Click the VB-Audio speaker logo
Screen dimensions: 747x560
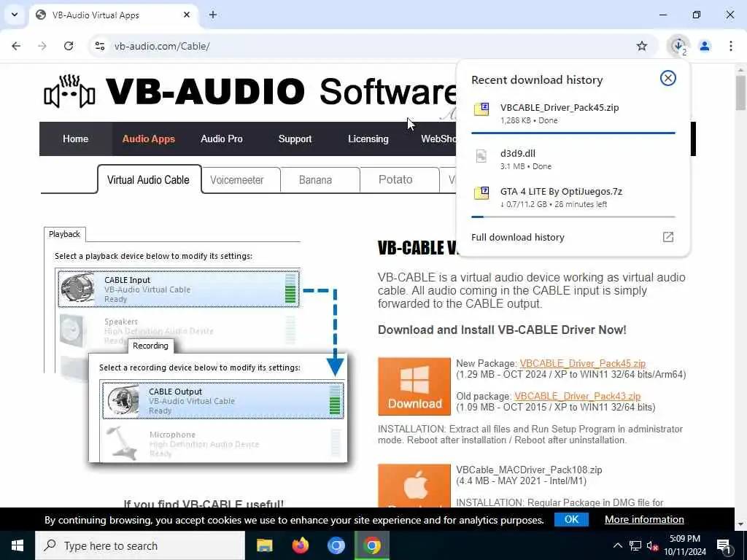(x=69, y=92)
